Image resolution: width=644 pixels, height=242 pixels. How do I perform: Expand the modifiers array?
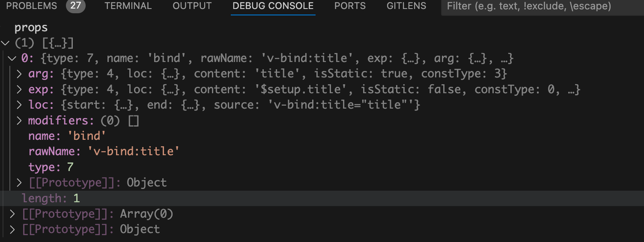(x=19, y=121)
